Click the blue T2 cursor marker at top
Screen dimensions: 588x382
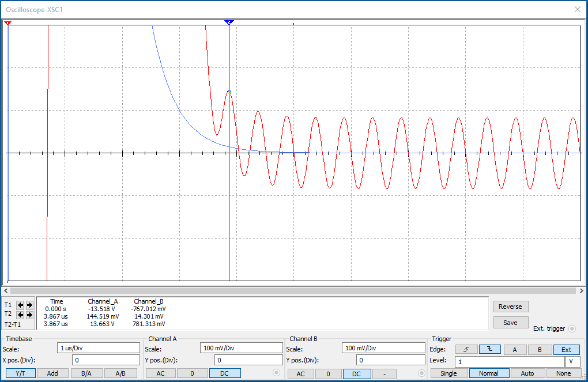tap(229, 22)
